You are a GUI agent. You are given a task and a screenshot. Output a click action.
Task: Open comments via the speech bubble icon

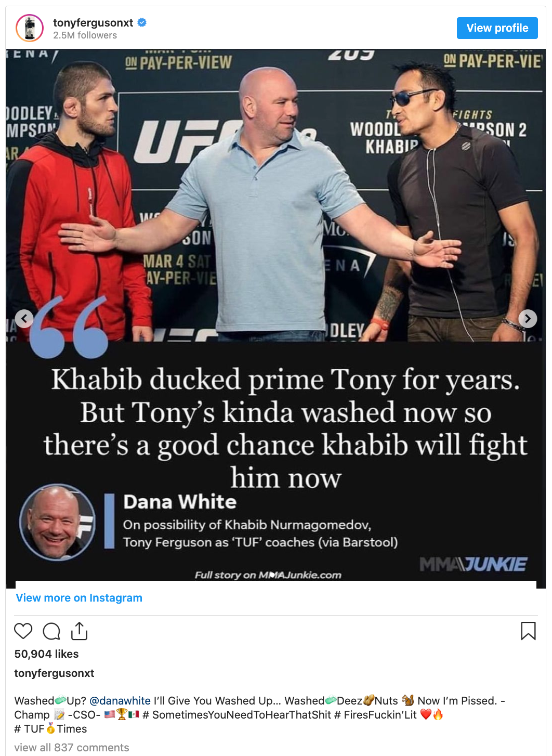51,631
